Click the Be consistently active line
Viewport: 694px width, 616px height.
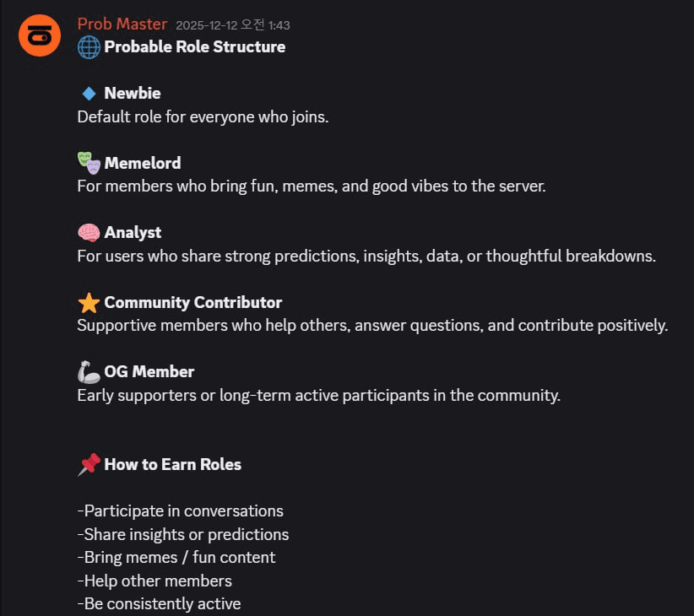160,604
